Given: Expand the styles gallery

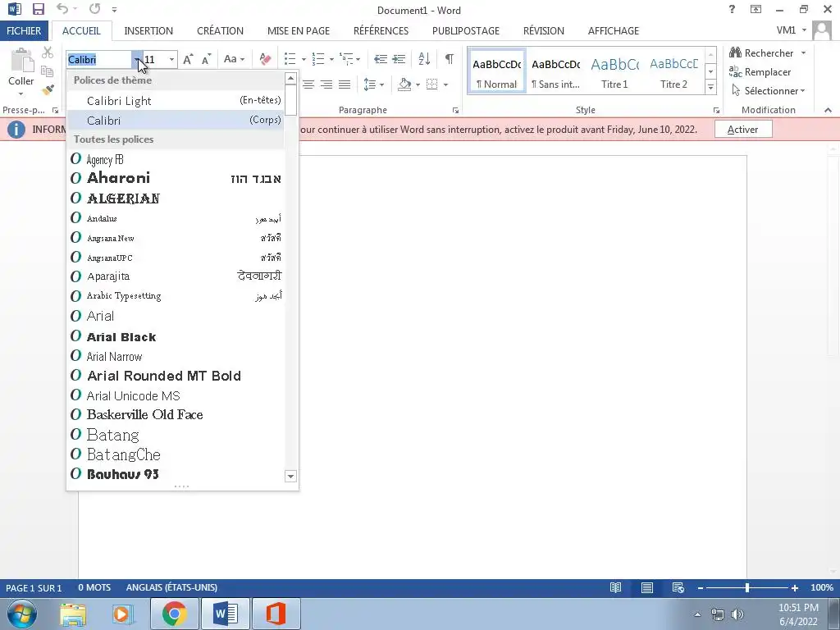Looking at the screenshot, I should point(711,87).
